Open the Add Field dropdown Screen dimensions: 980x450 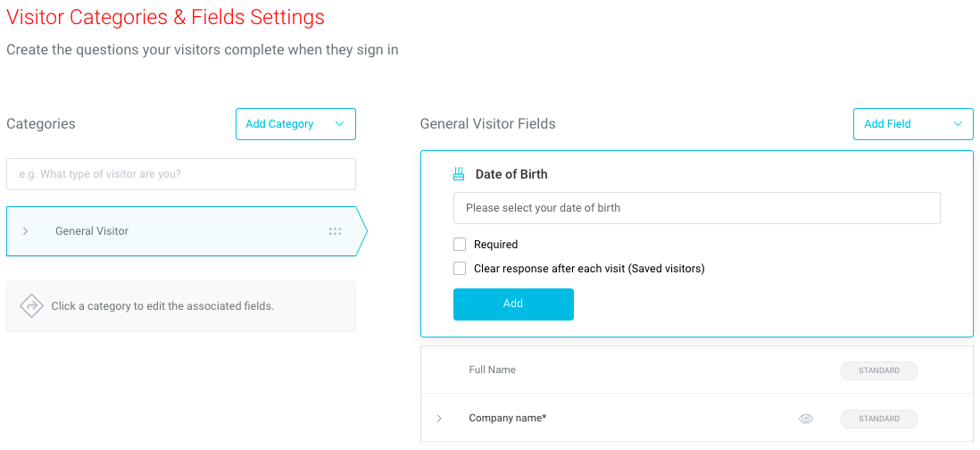[913, 124]
